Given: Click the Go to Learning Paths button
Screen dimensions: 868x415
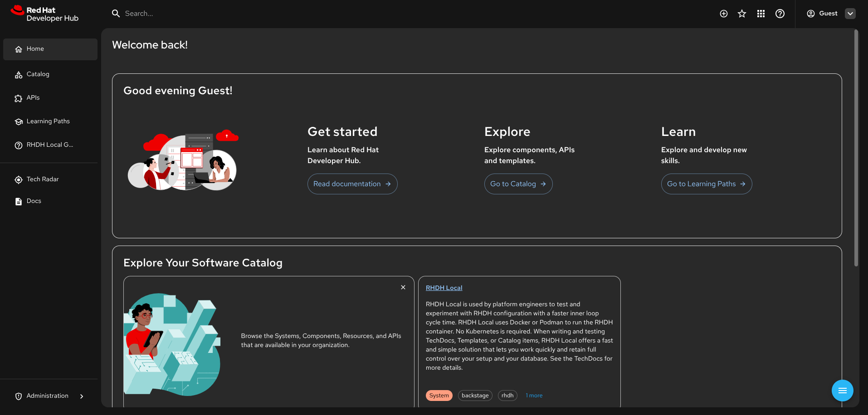Looking at the screenshot, I should (x=707, y=184).
